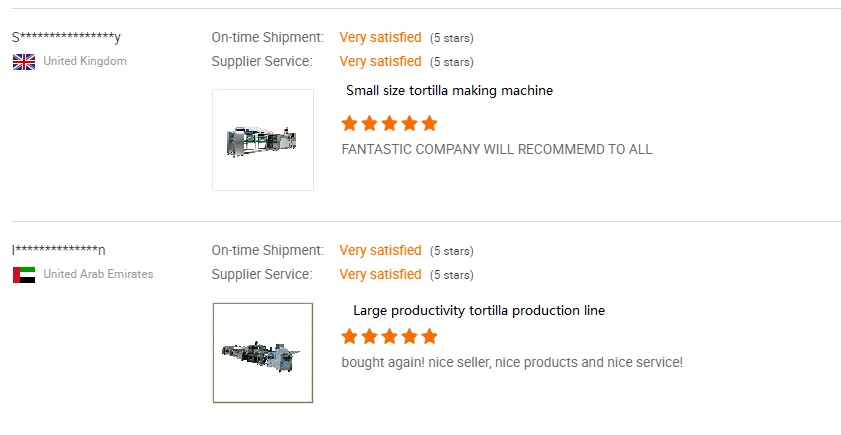This screenshot has height=435, width=841.
Task: Open the large tortilla production line thumbnail
Action: click(x=263, y=353)
